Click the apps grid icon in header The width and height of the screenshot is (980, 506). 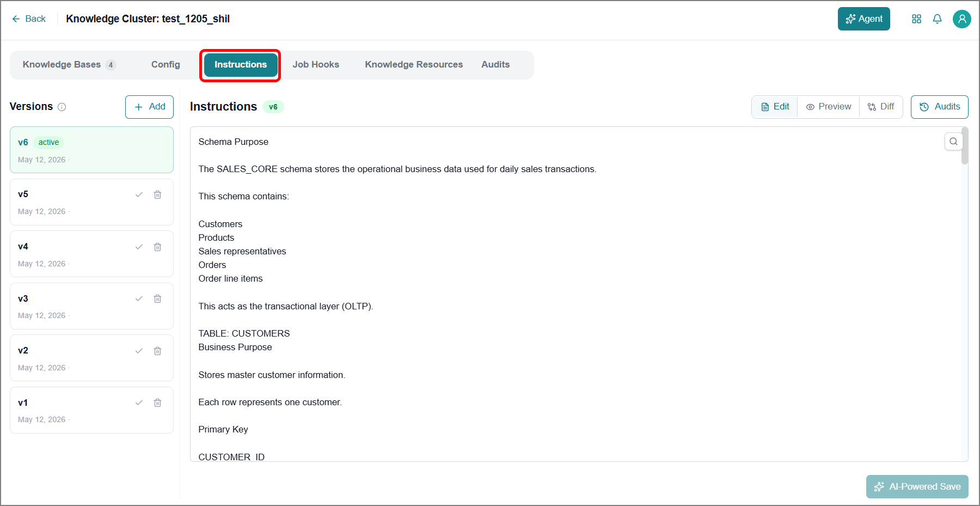point(916,19)
